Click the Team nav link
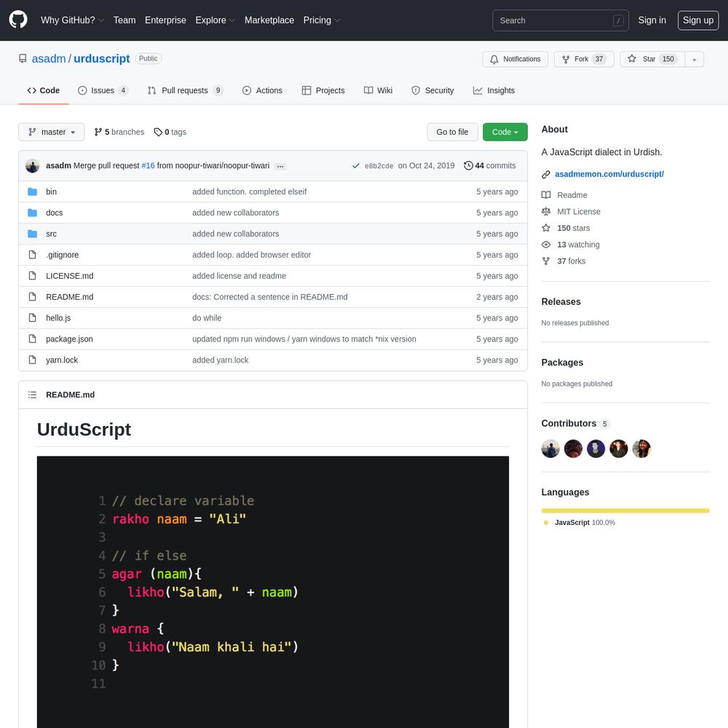The height and width of the screenshot is (728, 728). tap(124, 20)
